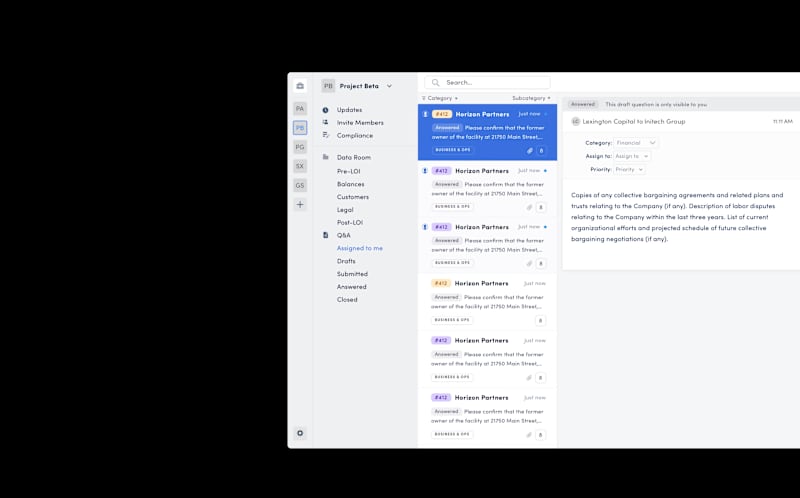Image resolution: width=800 pixels, height=498 pixels.
Task: Click the Updates clock icon
Action: 326,110
